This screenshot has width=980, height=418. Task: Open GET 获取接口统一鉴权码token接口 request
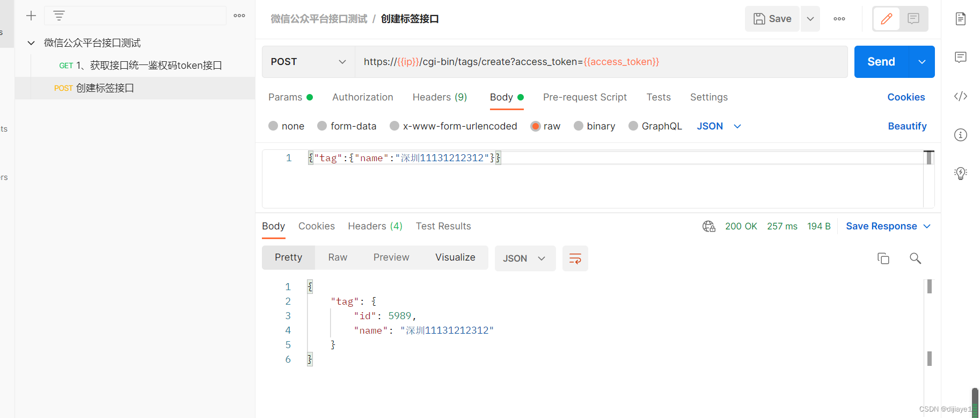(141, 66)
